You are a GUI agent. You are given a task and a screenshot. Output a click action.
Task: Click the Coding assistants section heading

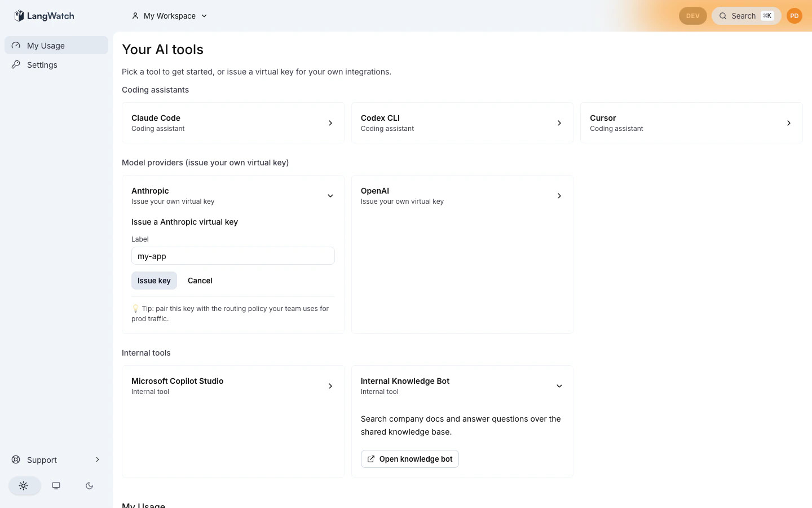tap(155, 90)
